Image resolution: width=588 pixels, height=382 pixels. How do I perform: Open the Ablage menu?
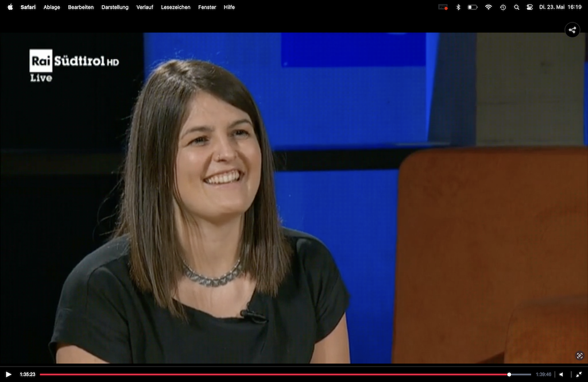(52, 7)
